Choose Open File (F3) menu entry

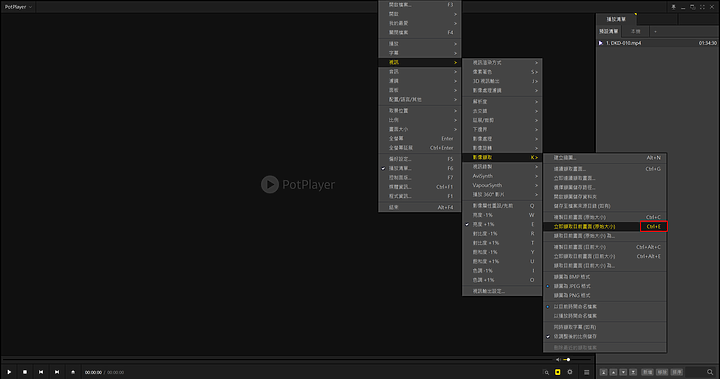pos(420,5)
